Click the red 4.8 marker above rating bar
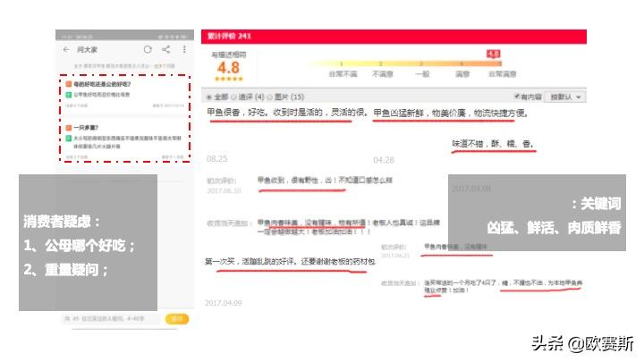This screenshot has height=362, width=644. click(x=493, y=55)
